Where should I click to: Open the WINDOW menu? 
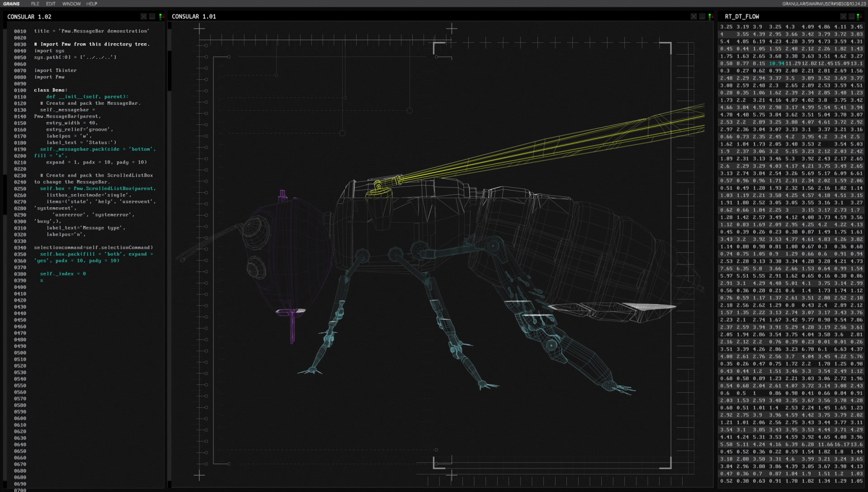[x=71, y=4]
